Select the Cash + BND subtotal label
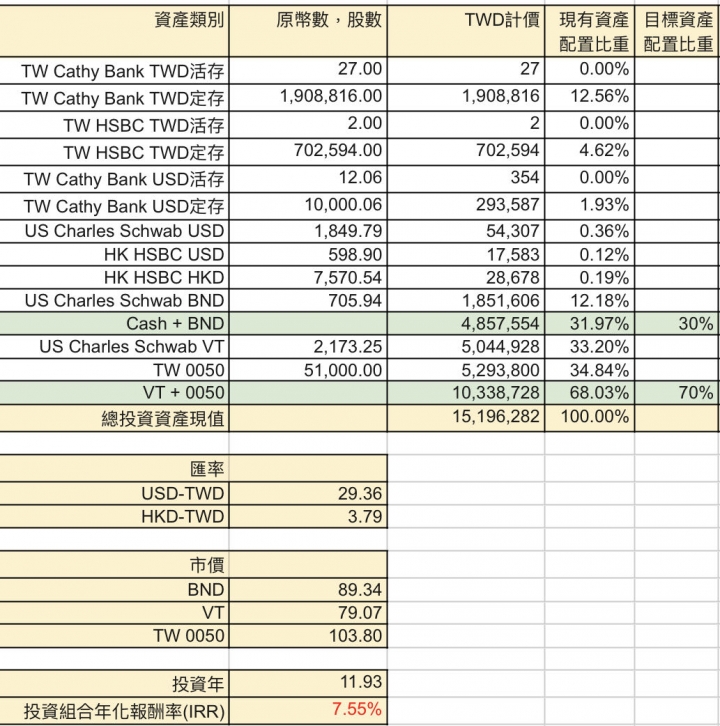Viewport: 720px width, 726px height. pos(114,324)
